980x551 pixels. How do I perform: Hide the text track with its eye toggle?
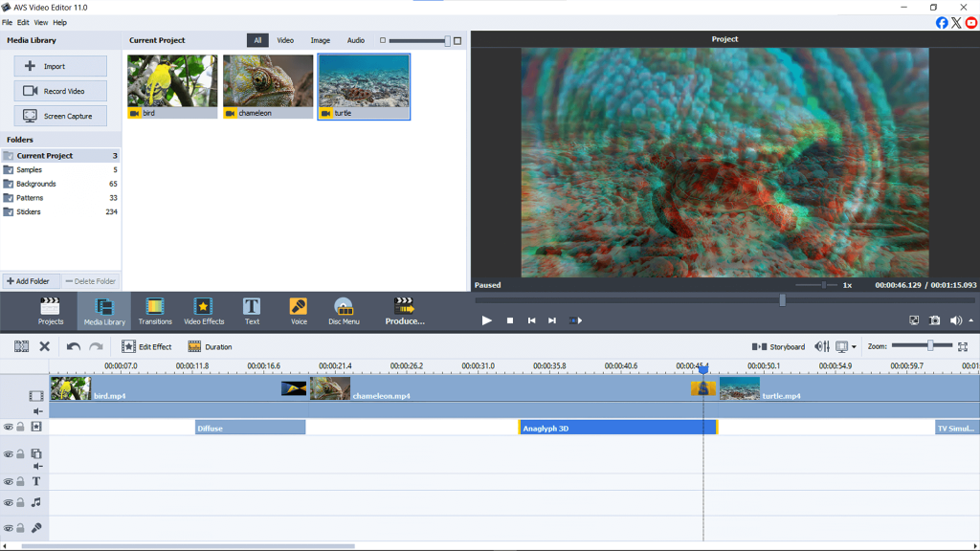(8, 481)
